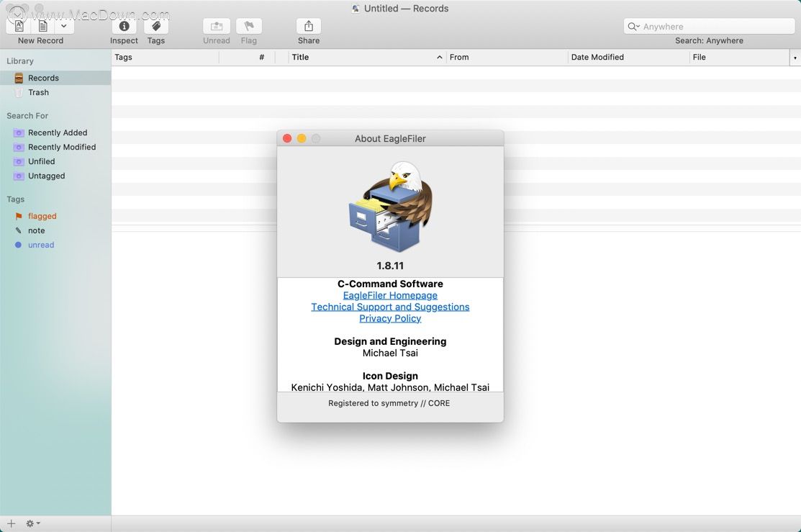The image size is (801, 532).
Task: Sort records by the File column
Action: [x=738, y=58]
